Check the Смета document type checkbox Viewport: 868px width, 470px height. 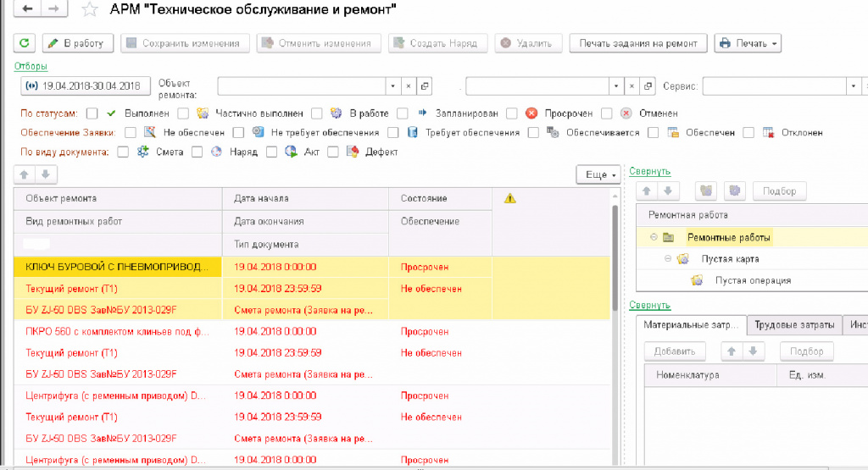click(x=123, y=152)
